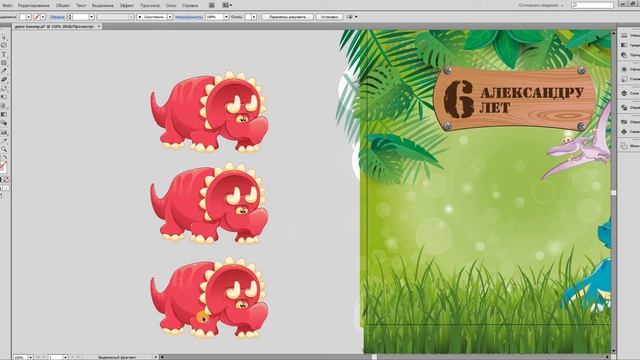Viewport: 640px width, 360px height.
Task: Click the stroke weight stepper arrows
Action: (70, 17)
